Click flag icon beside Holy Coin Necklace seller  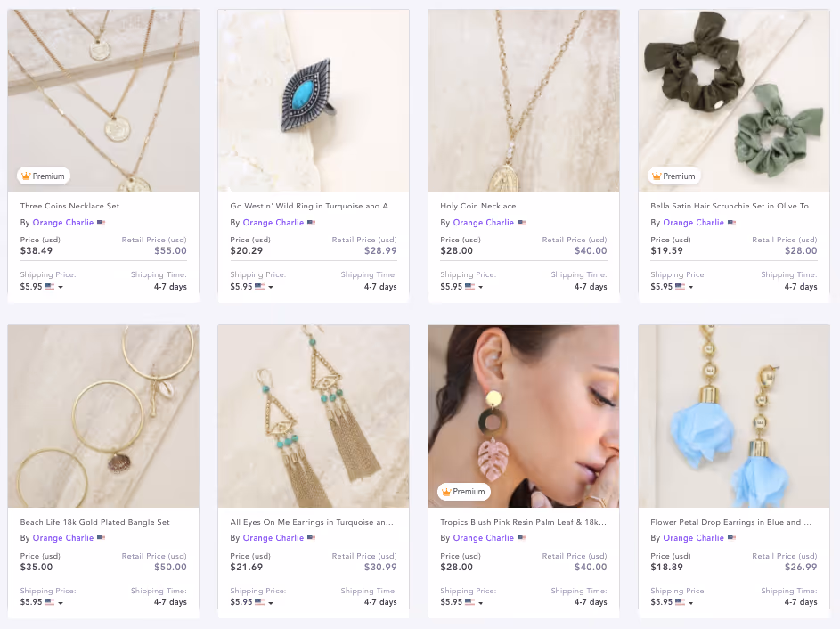point(521,223)
